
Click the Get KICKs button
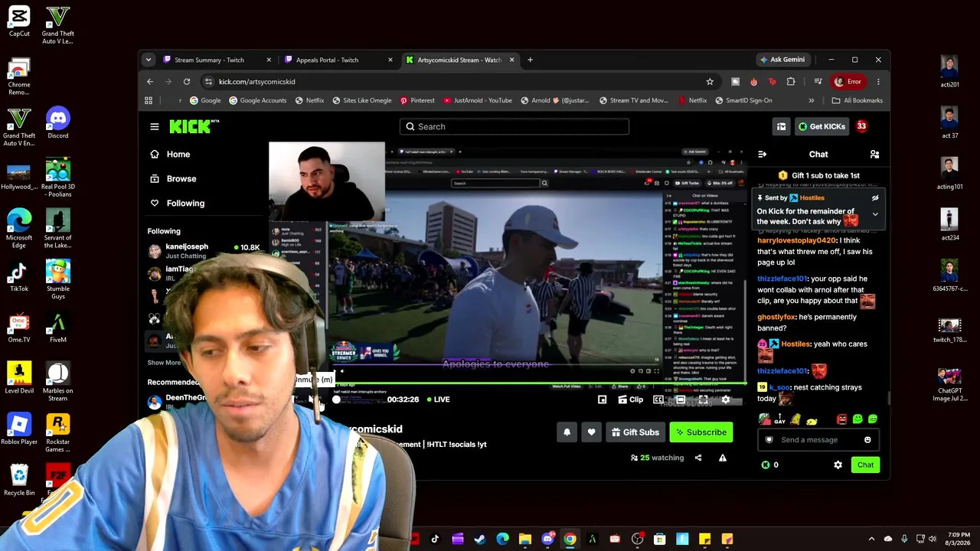click(x=822, y=126)
